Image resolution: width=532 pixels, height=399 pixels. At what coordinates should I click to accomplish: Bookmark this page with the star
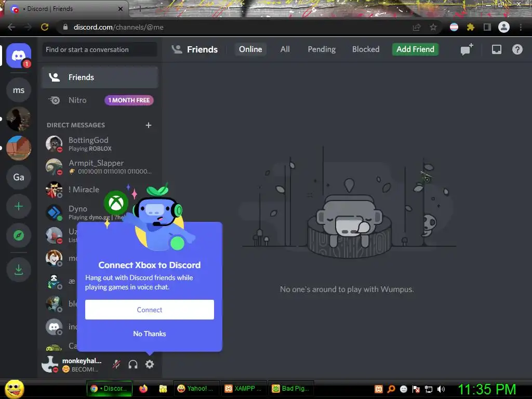[x=433, y=28]
